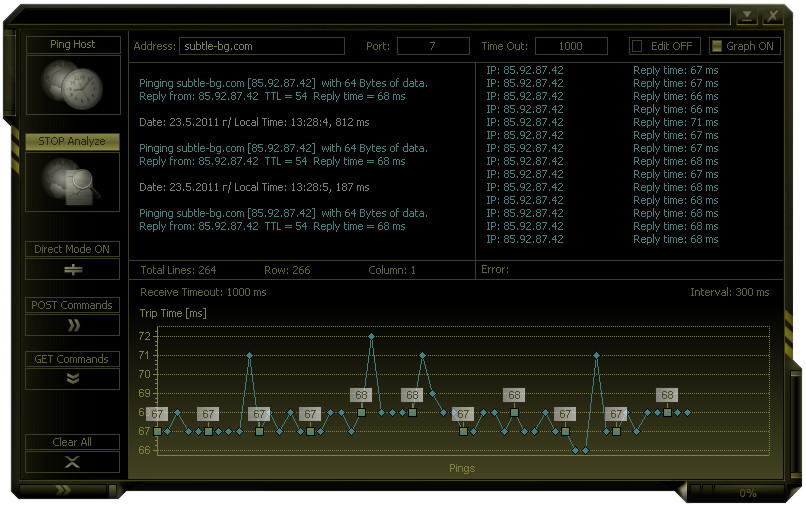Screen dimensions: 806x506
Task: Click the Address field with subtle-bg.com
Action: click(261, 46)
